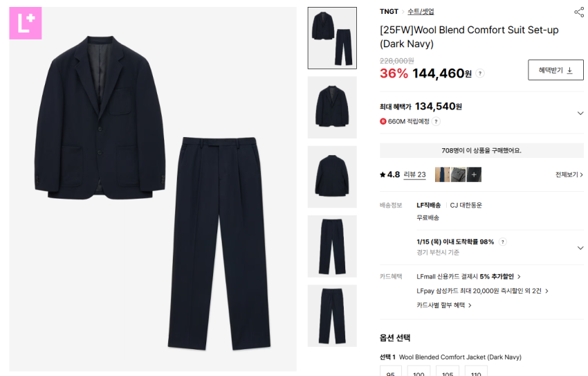Click the share icon at top right
588x376 pixels.
point(579,12)
